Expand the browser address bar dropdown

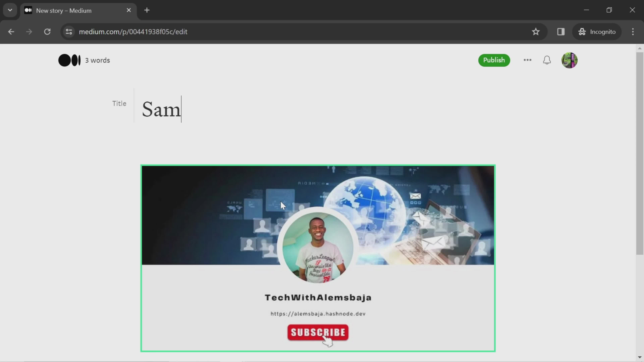[x=10, y=10]
